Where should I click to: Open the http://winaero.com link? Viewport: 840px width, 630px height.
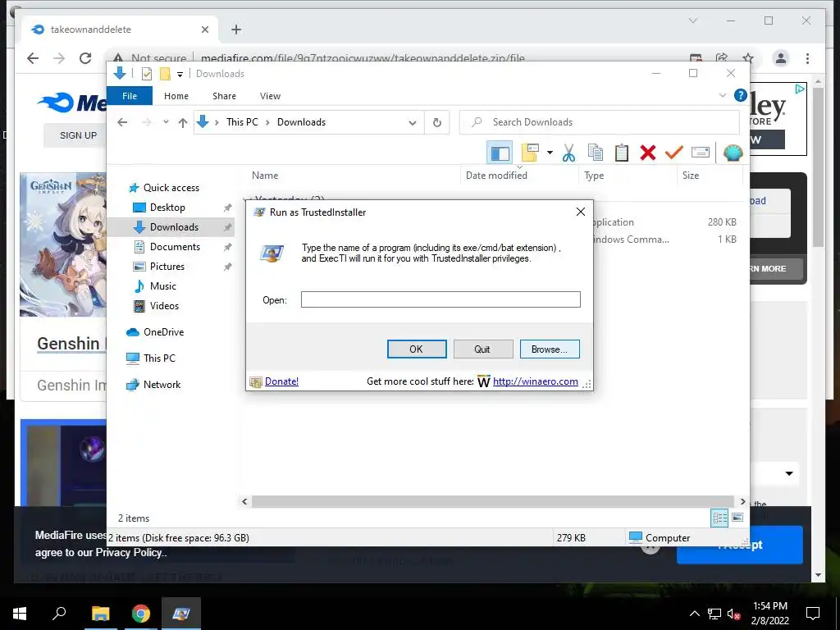535,381
